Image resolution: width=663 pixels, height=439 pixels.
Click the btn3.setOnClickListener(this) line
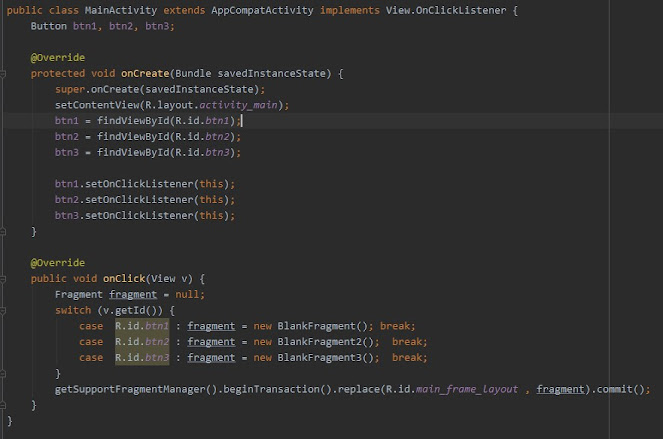point(145,215)
